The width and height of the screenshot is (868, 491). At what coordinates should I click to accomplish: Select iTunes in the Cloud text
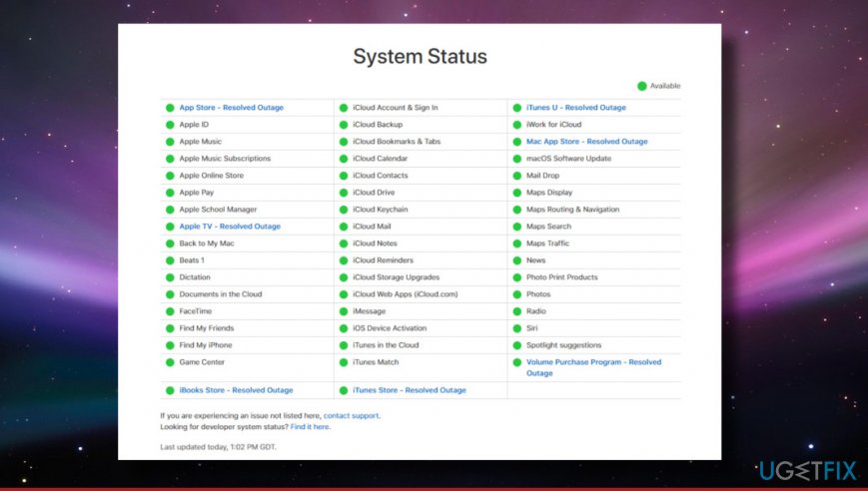386,345
